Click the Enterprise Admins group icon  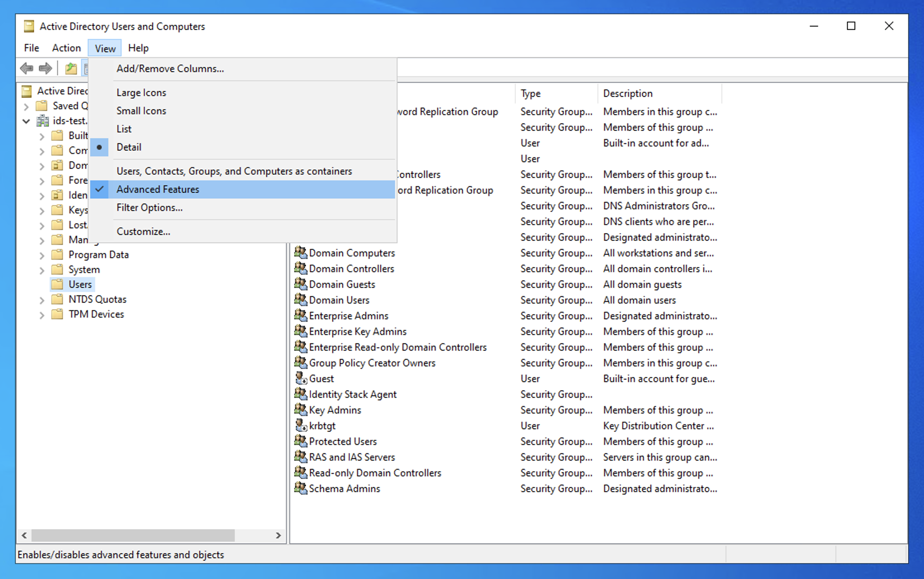[x=300, y=315]
